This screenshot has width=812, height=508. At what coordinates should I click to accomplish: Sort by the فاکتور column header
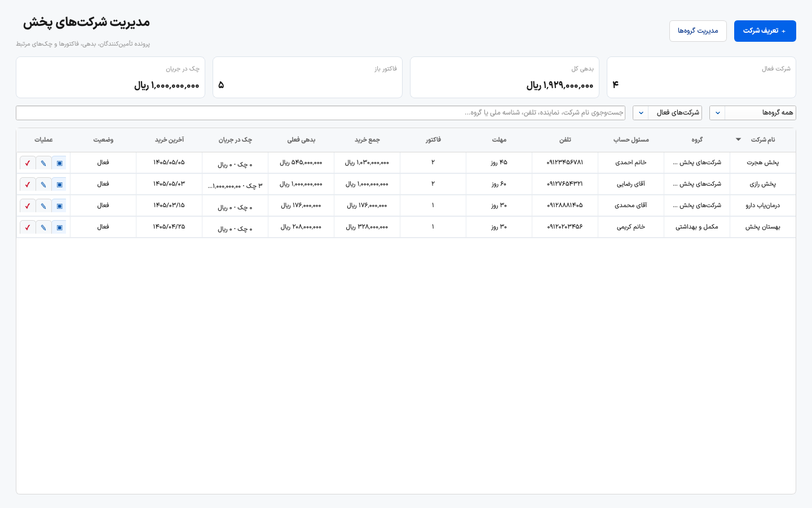coord(433,140)
